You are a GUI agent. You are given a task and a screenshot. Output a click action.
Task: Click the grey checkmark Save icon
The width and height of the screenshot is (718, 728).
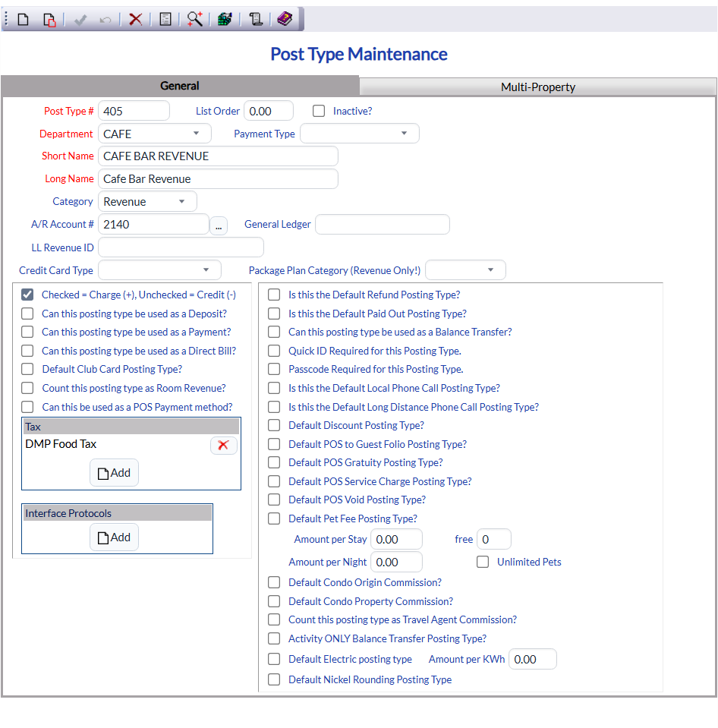pyautogui.click(x=80, y=20)
